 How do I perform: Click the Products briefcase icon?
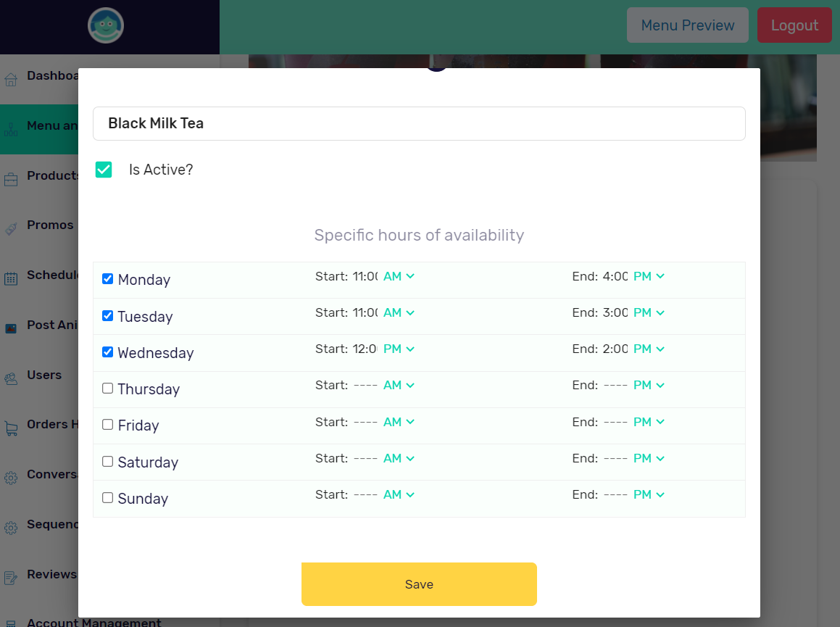11,179
